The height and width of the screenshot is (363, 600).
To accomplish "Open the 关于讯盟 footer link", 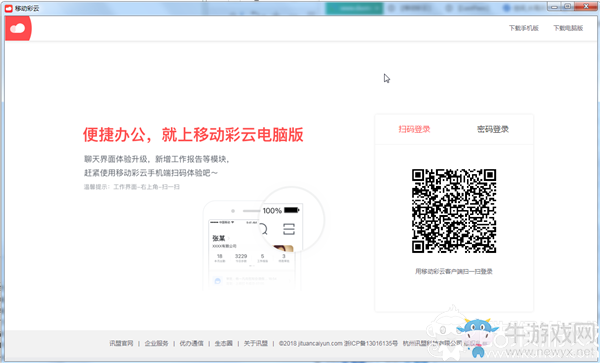I will [256, 343].
